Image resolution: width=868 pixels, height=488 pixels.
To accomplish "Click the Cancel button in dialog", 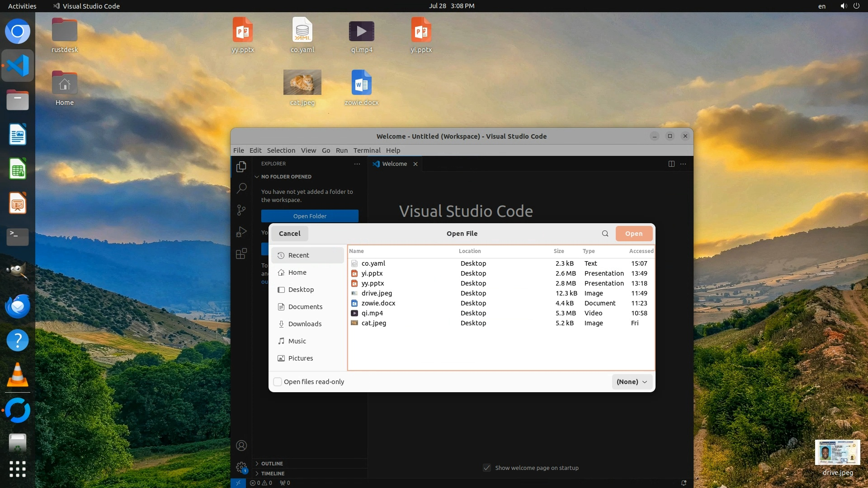I will click(289, 234).
